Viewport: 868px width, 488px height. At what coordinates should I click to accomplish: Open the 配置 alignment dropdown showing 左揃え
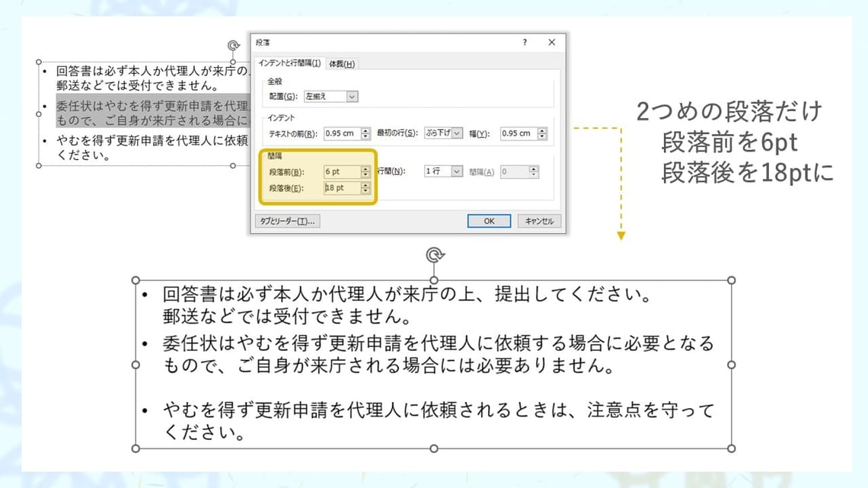click(x=351, y=96)
